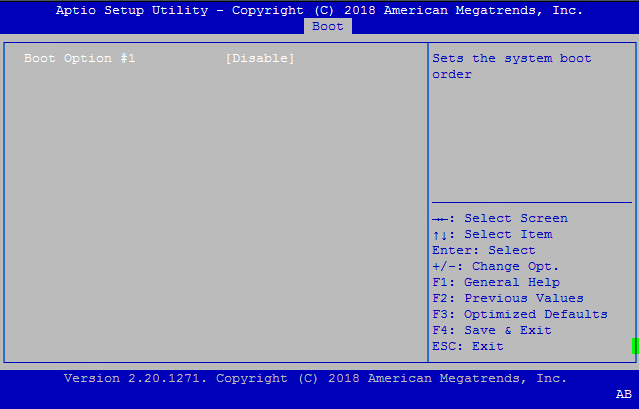Click the Select Screen legend text
The width and height of the screenshot is (639, 409).
point(515,219)
